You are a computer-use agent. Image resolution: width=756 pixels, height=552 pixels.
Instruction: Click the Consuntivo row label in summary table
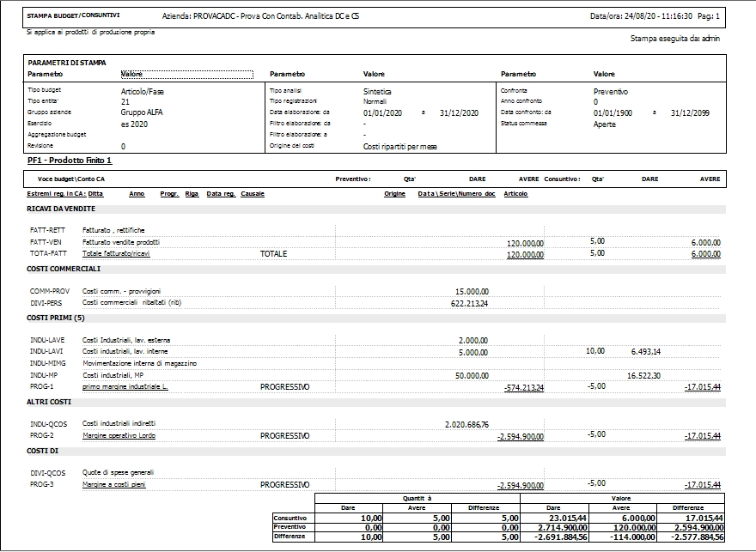tap(291, 519)
